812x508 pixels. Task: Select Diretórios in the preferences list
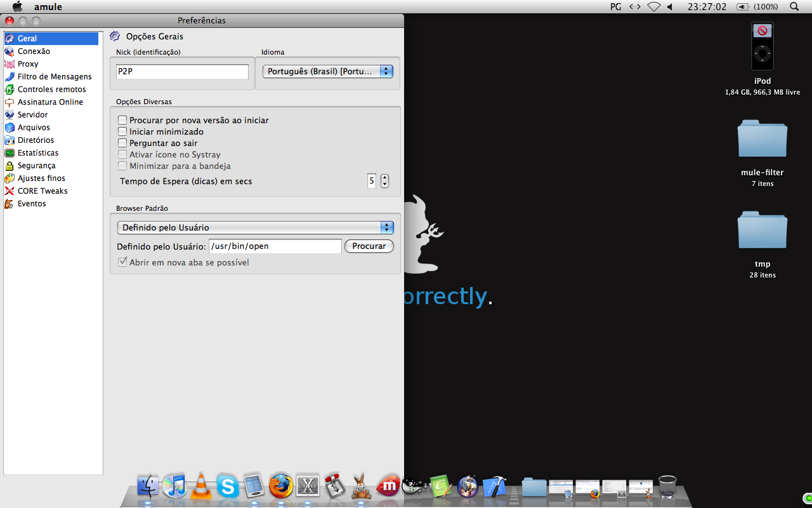36,140
